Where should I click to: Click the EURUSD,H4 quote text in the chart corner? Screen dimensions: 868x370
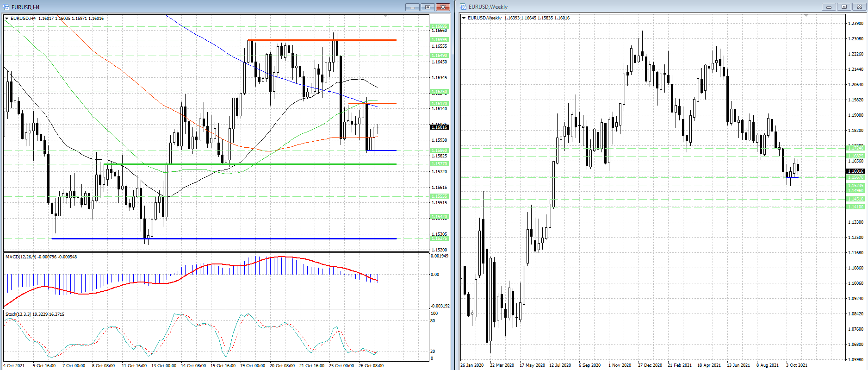click(57, 19)
